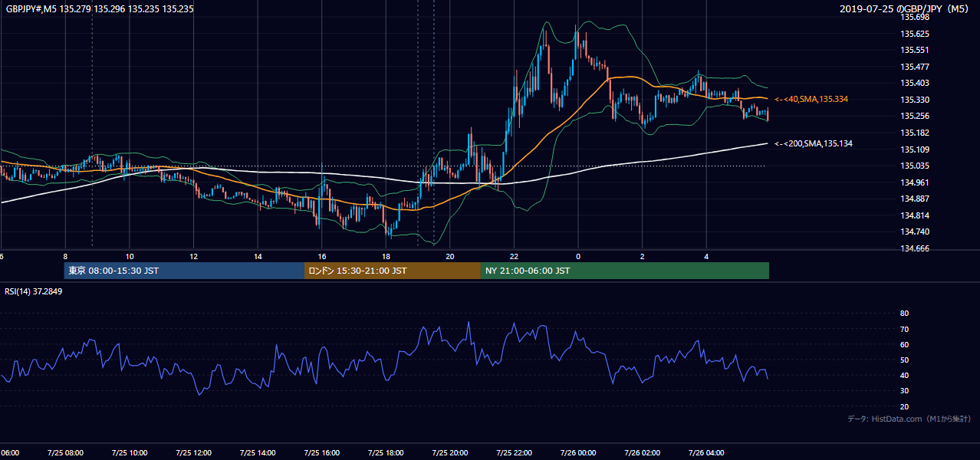Select the NY 21:00-06:00 JST session bar
Screen dimensions: 980x460
[x=625, y=271]
